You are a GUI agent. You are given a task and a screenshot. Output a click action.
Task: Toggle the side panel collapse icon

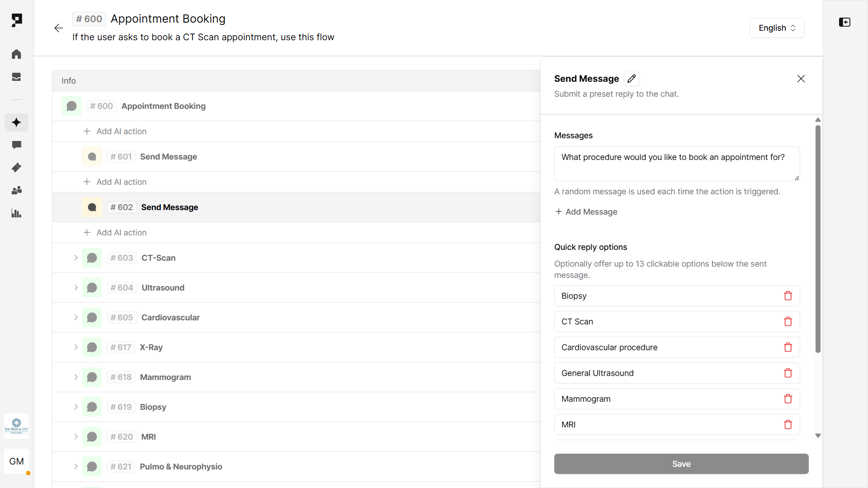click(844, 22)
